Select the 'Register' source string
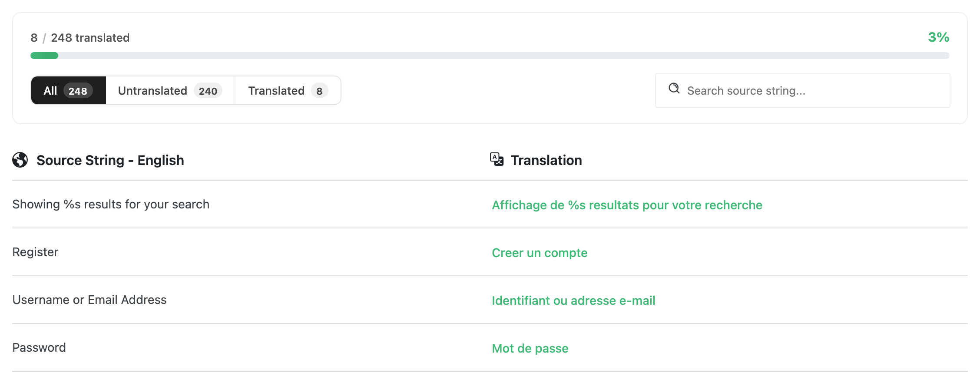The width and height of the screenshot is (980, 383). [x=35, y=252]
